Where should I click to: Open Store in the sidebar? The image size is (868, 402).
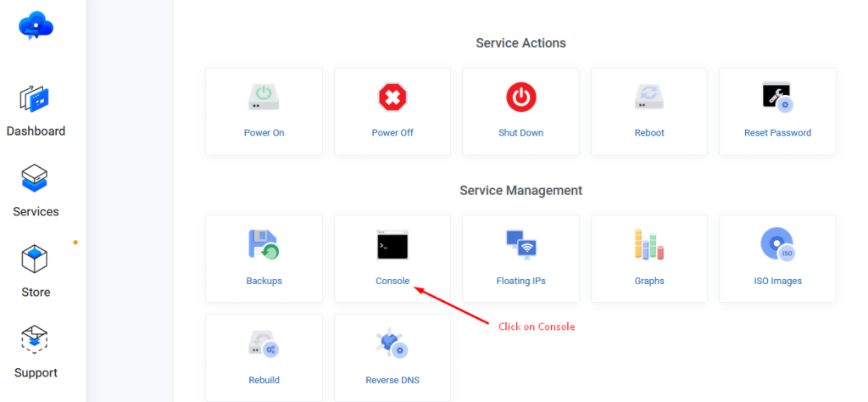click(36, 271)
